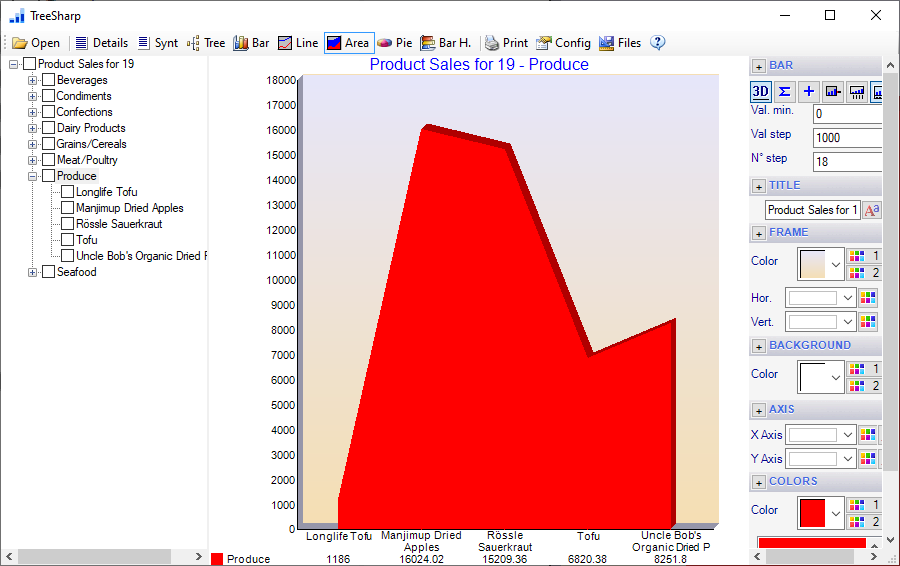Open Background color 1 palette
Image resolution: width=900 pixels, height=566 pixels.
[x=864, y=369]
